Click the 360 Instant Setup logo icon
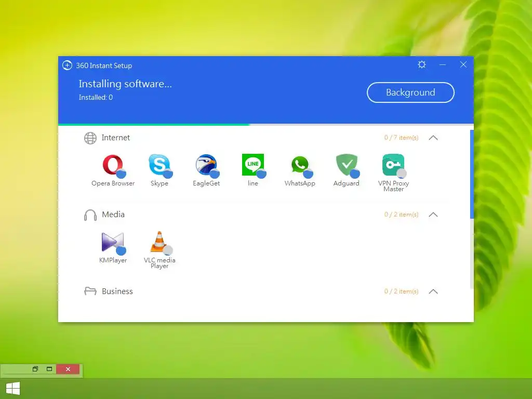Viewport: 532px width, 399px height. tap(67, 65)
